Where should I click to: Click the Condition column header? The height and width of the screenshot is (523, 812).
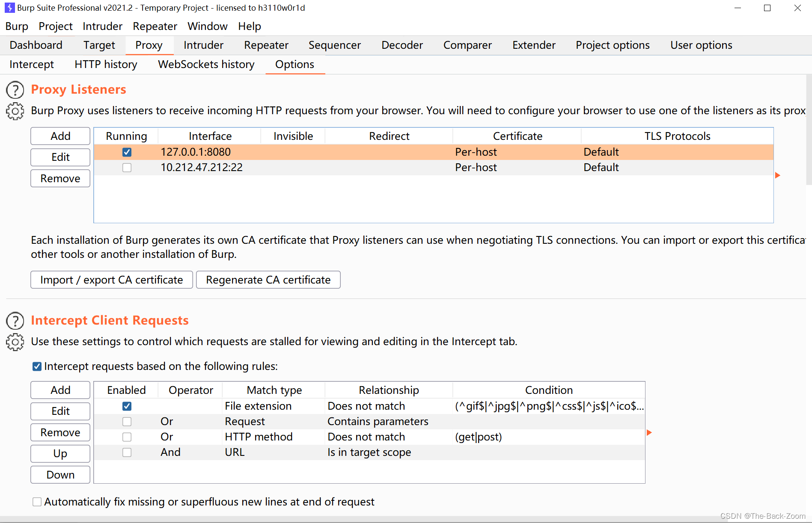tap(549, 390)
